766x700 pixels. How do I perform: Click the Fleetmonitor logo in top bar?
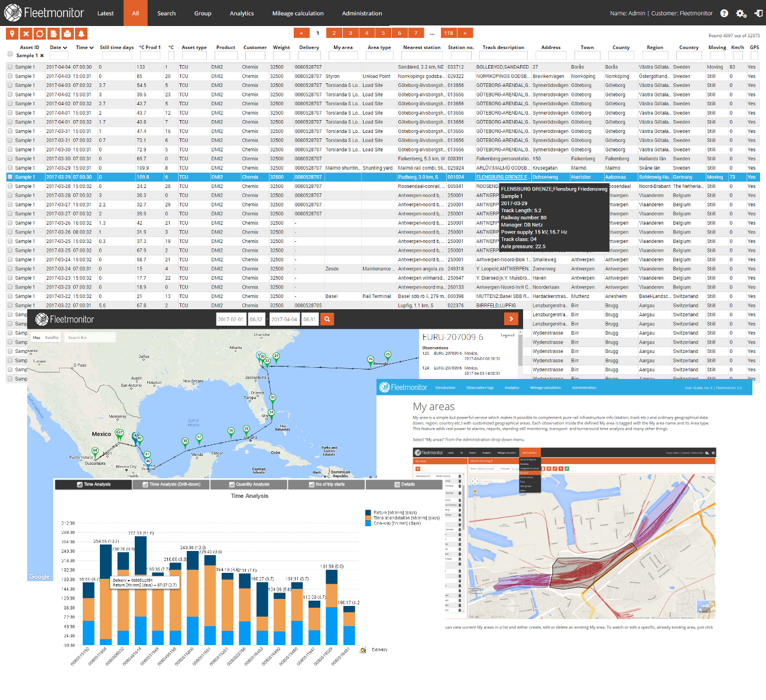(45, 12)
